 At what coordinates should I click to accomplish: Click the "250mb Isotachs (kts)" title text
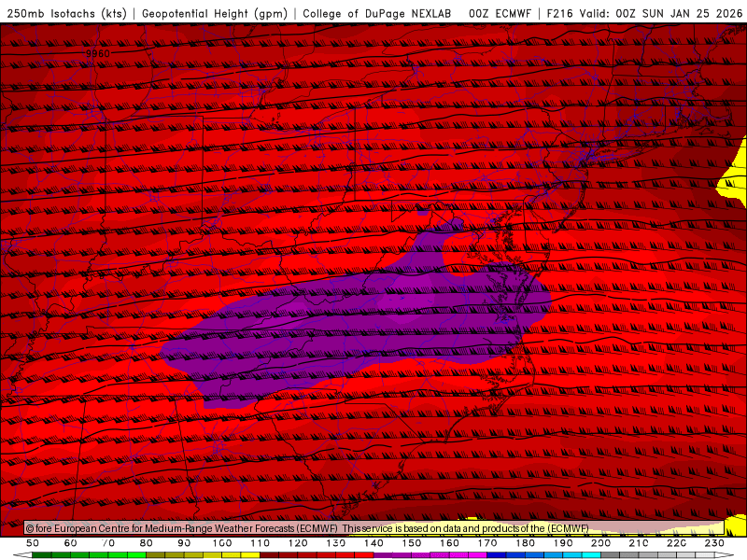[x=66, y=13]
